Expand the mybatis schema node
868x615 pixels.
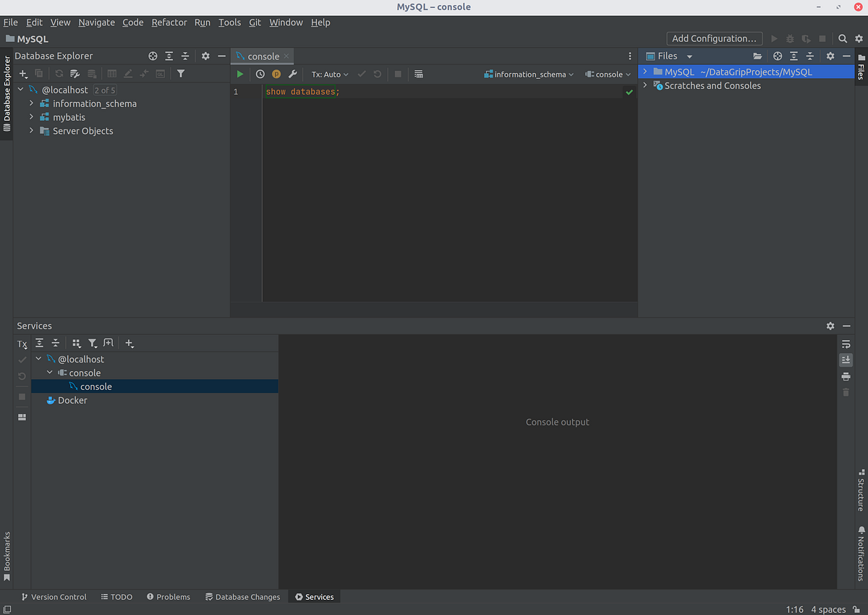pyautogui.click(x=31, y=116)
